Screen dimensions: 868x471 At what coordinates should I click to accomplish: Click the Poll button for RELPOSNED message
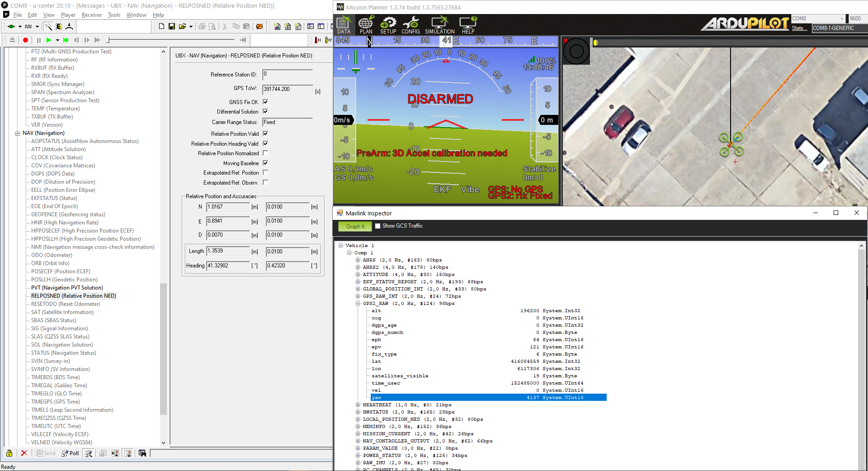tap(71, 453)
